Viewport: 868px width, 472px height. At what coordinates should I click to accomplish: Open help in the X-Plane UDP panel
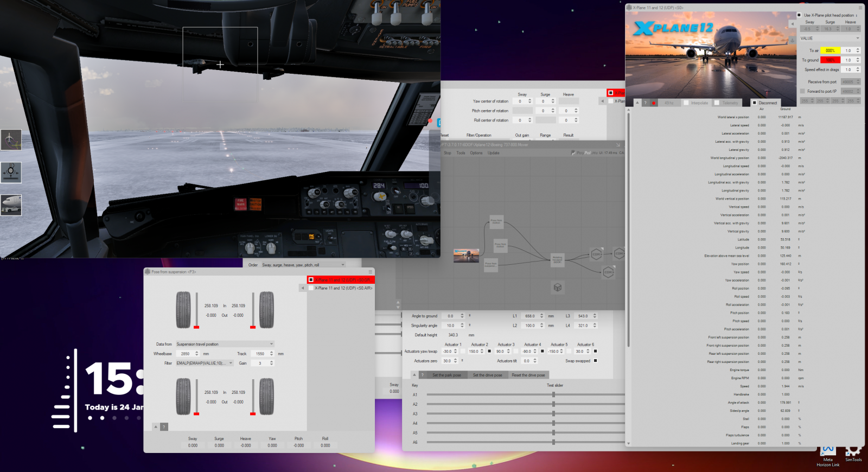click(x=646, y=103)
